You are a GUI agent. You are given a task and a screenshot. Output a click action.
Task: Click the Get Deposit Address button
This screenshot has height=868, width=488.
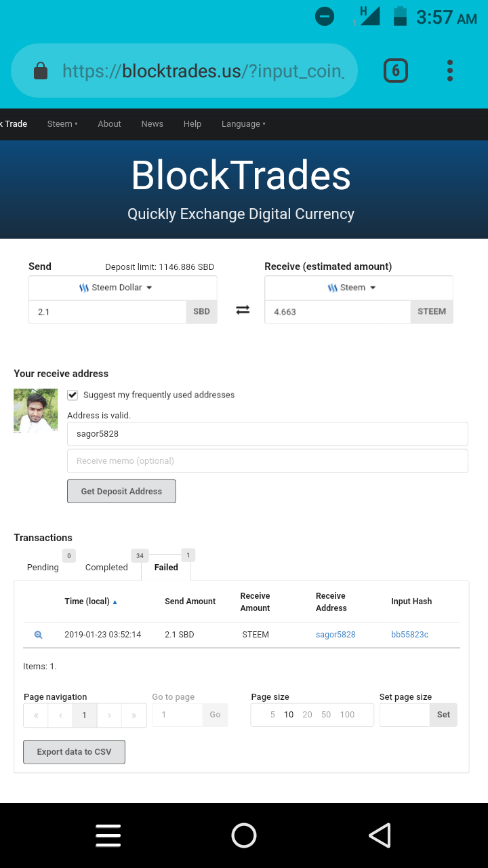point(121,492)
